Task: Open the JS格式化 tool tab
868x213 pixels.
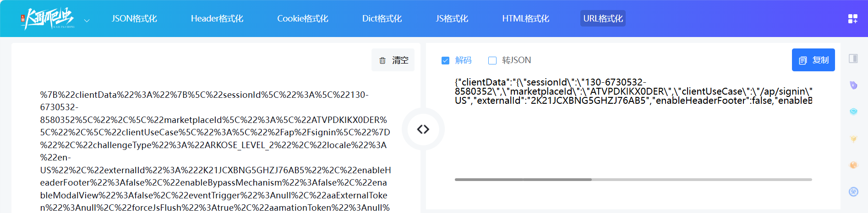Action: point(452,19)
